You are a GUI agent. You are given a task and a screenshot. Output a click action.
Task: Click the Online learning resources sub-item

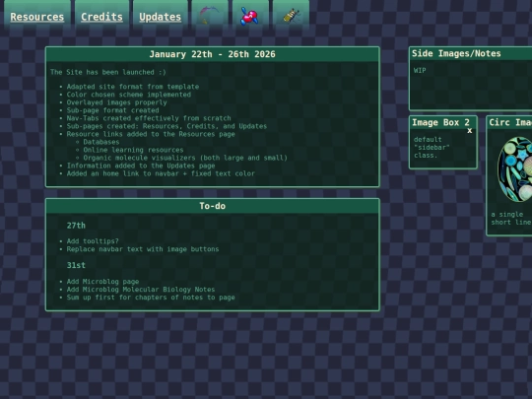point(133,150)
